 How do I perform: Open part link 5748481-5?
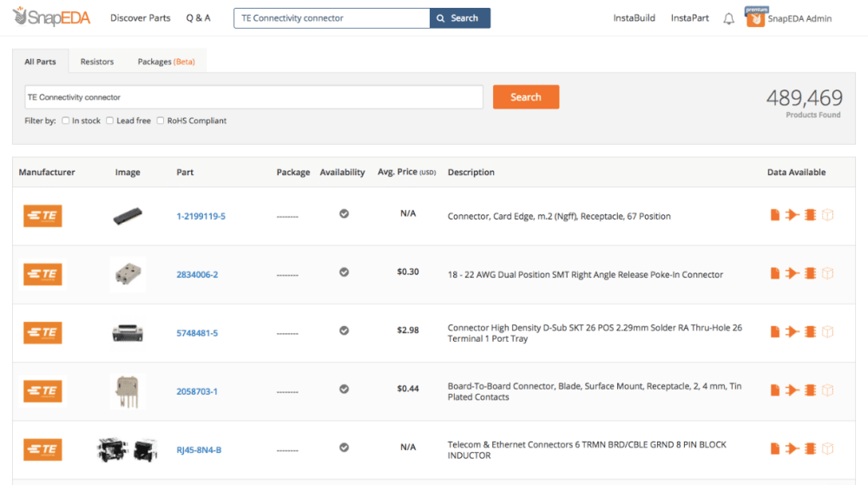click(x=197, y=333)
